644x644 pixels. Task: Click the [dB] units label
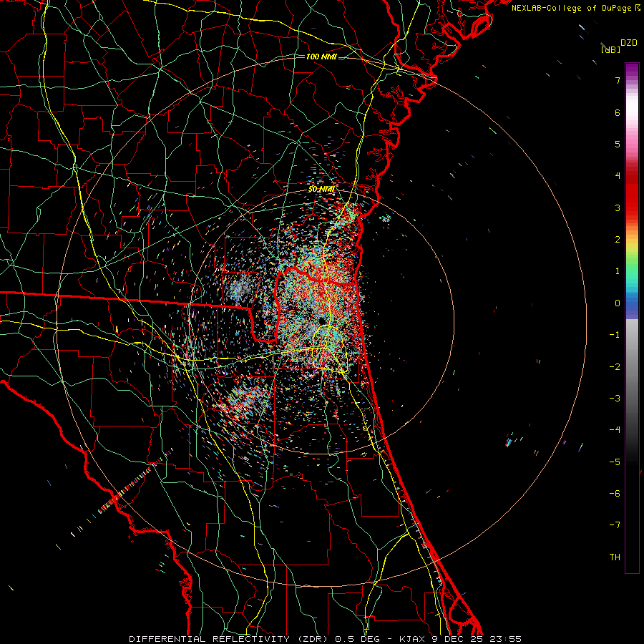tap(611, 49)
